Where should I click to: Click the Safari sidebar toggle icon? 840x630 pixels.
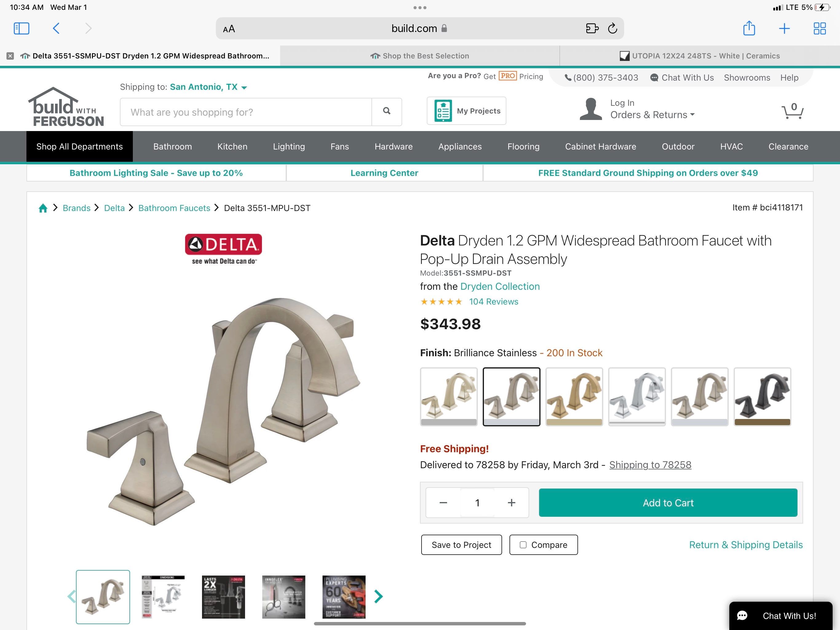(x=21, y=29)
